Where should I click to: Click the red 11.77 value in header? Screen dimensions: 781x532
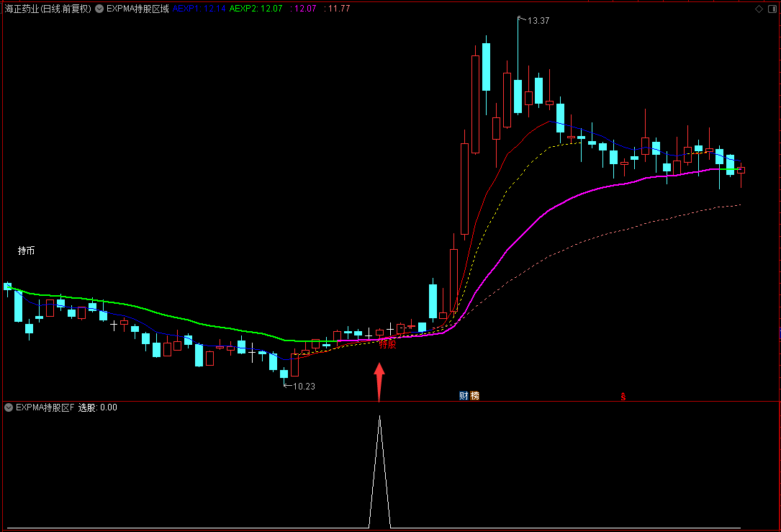tap(337, 9)
